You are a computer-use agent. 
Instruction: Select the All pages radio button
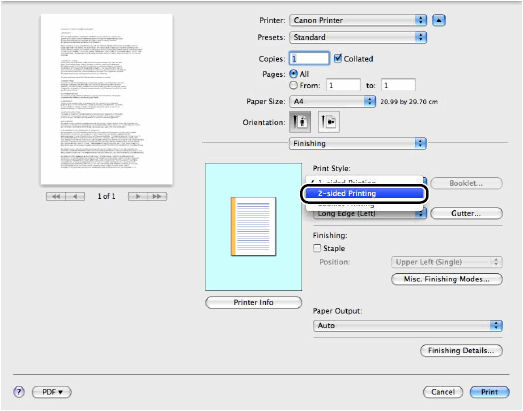[294, 73]
